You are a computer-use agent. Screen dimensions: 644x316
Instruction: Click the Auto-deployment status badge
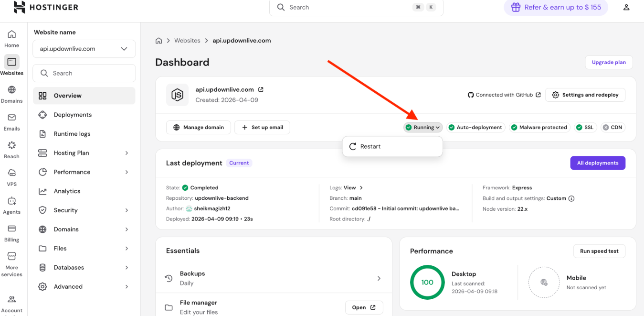(x=475, y=127)
